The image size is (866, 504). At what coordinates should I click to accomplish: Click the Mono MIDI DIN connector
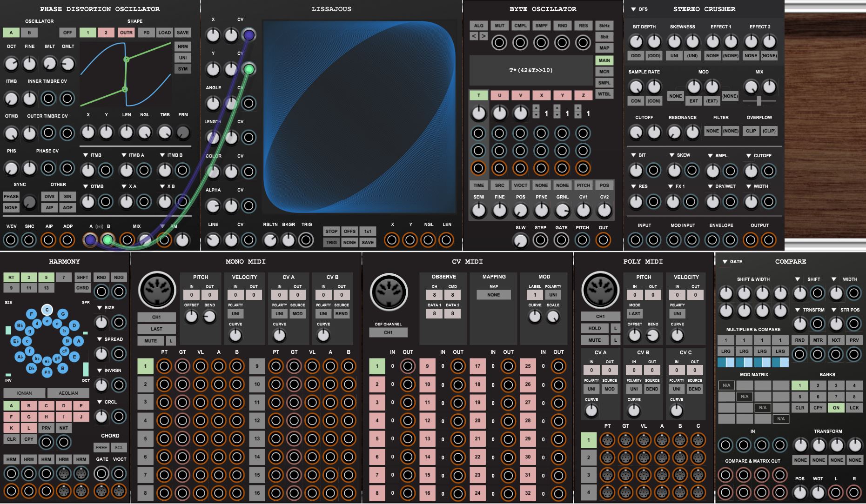click(157, 291)
